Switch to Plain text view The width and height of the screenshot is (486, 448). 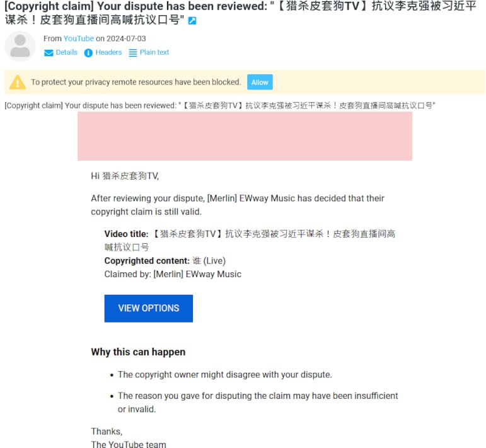tap(154, 52)
